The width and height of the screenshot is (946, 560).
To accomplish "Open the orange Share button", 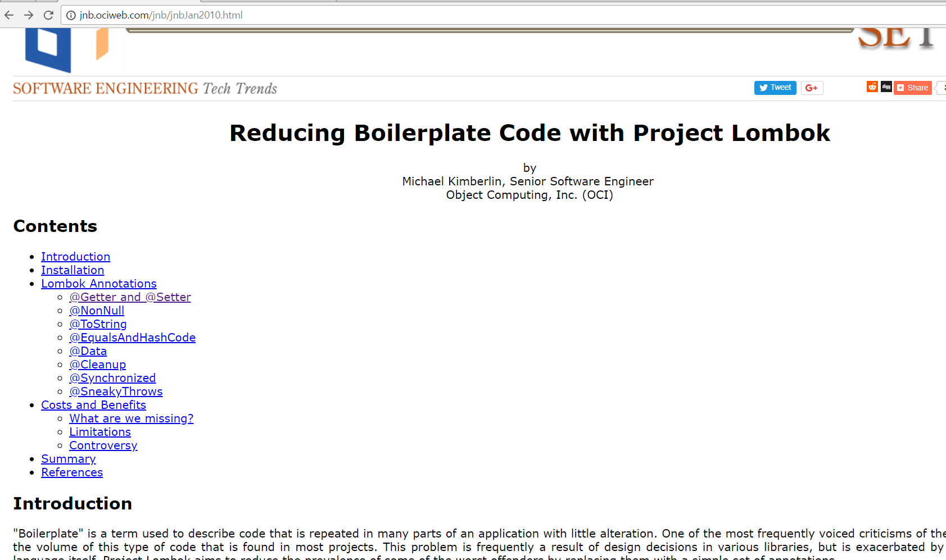I will (913, 88).
